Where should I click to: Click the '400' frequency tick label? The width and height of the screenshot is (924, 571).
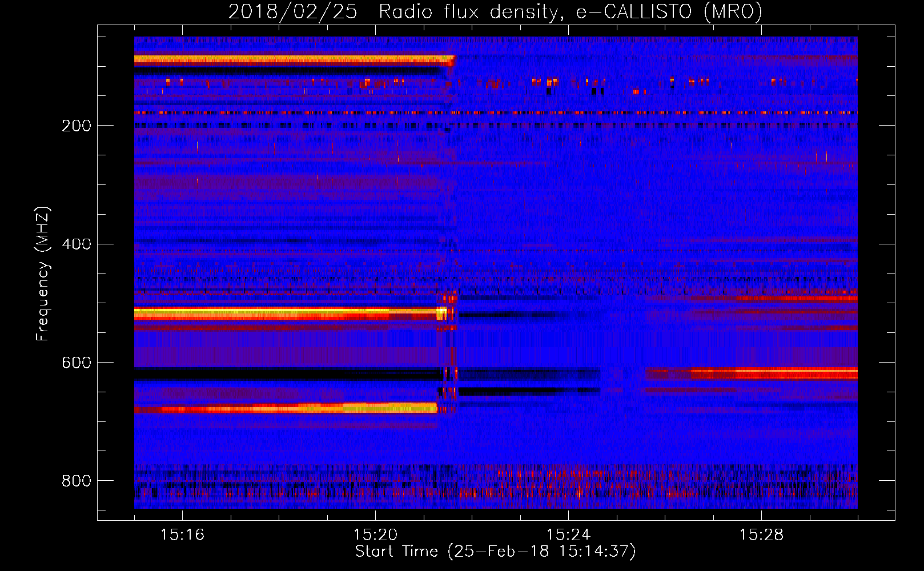point(77,244)
